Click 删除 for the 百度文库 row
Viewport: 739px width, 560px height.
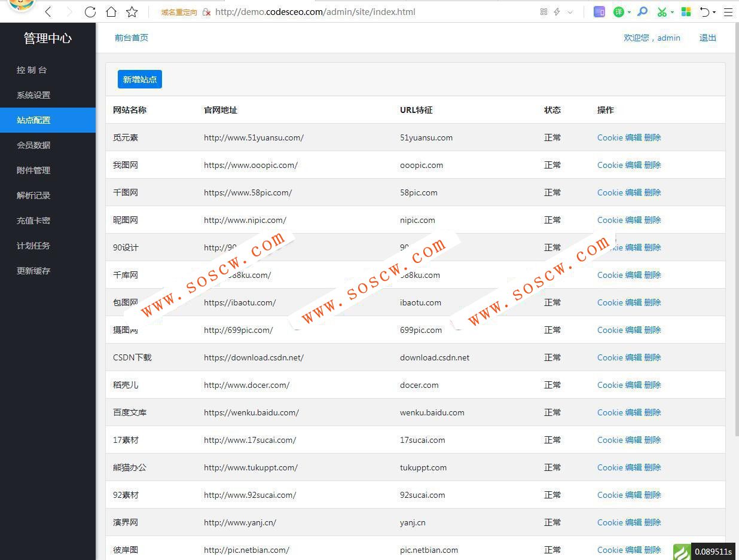(652, 412)
